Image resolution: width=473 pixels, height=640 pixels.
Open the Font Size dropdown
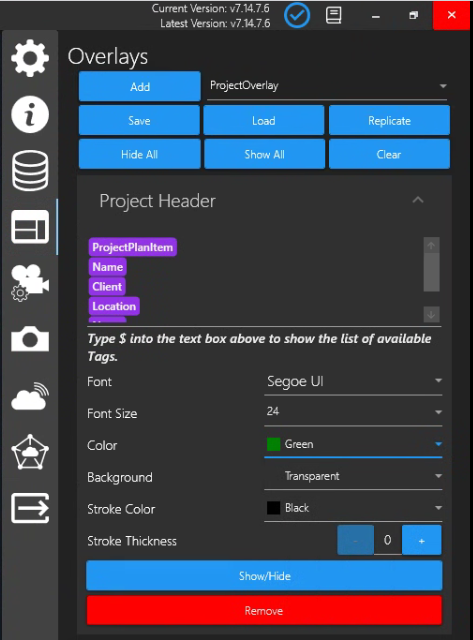[x=353, y=412]
